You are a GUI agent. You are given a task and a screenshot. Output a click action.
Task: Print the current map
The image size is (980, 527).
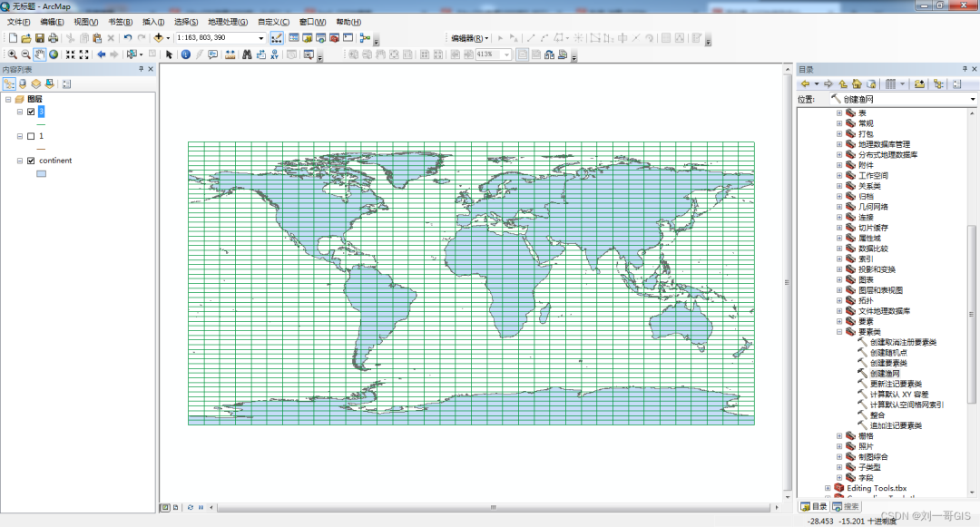tap(54, 38)
